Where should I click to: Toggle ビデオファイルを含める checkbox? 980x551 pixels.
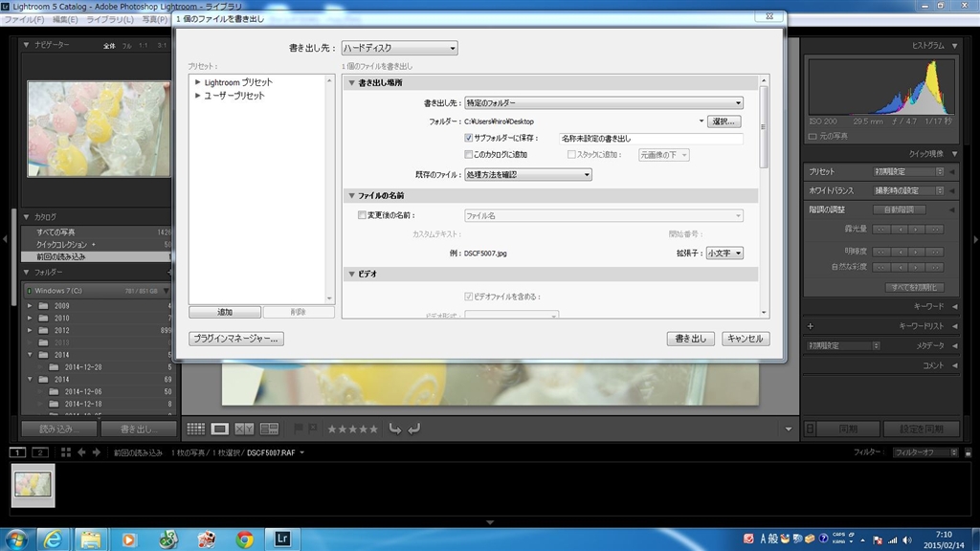coord(468,297)
